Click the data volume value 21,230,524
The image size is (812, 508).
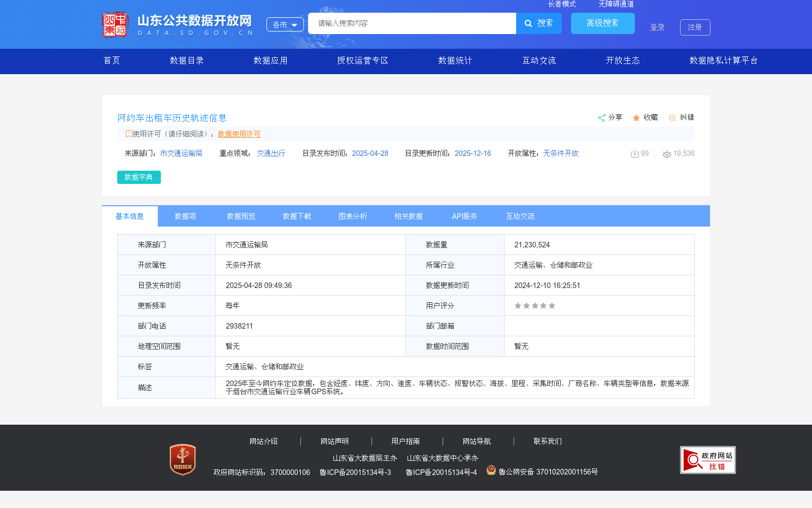pyautogui.click(x=532, y=245)
